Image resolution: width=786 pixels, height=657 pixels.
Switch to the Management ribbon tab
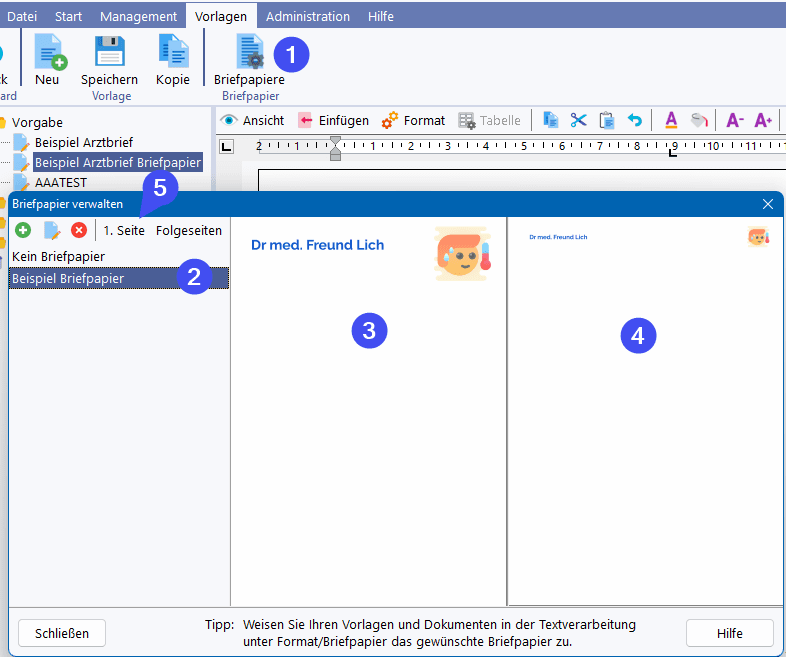coord(139,16)
